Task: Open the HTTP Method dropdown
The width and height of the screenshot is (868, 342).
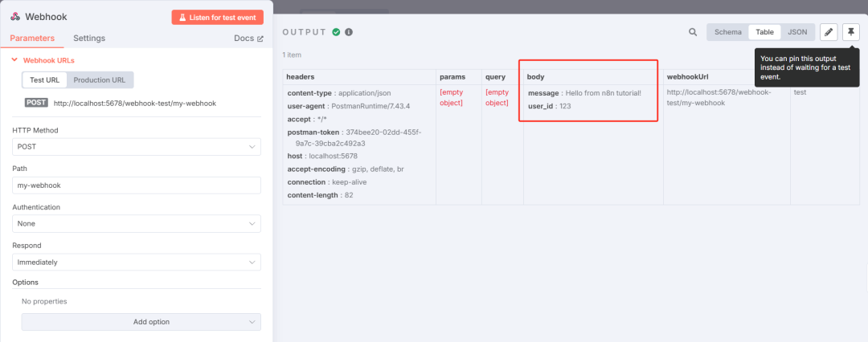Action: pyautogui.click(x=136, y=147)
